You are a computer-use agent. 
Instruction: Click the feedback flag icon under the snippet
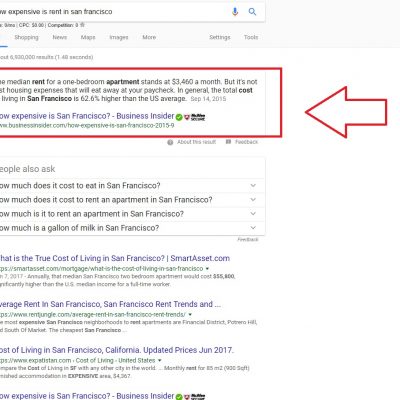(228, 142)
